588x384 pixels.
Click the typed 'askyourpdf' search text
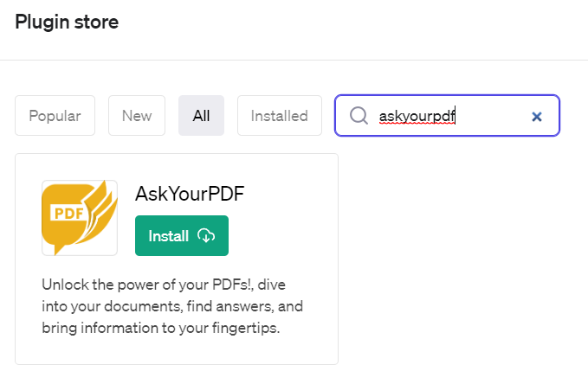point(417,116)
